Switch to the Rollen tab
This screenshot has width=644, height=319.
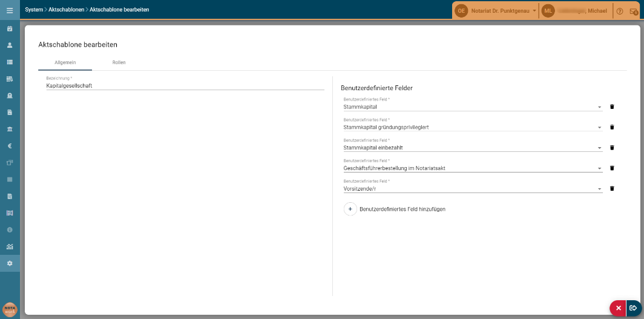click(x=119, y=62)
